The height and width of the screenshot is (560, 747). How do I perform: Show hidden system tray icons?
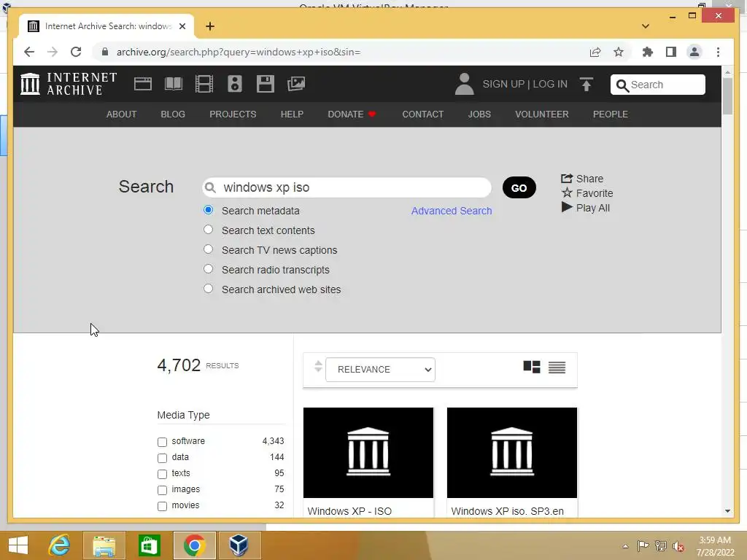(x=625, y=546)
